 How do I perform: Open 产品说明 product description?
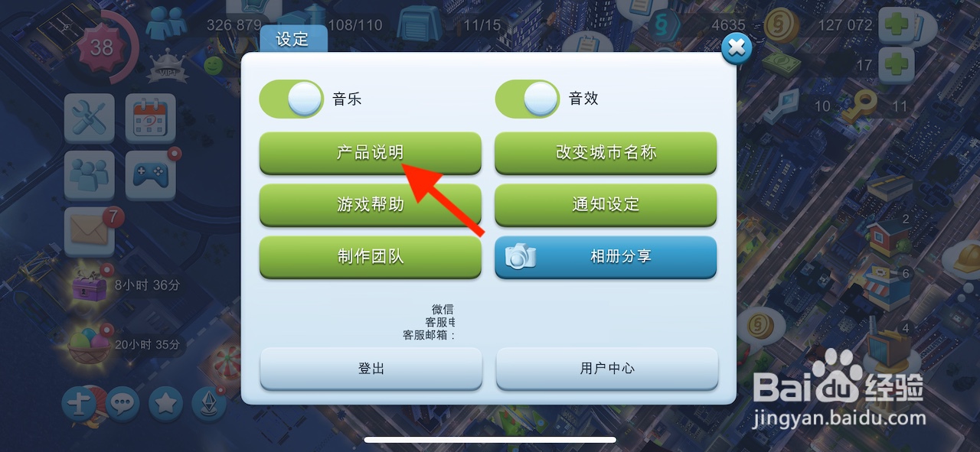pyautogui.click(x=371, y=153)
